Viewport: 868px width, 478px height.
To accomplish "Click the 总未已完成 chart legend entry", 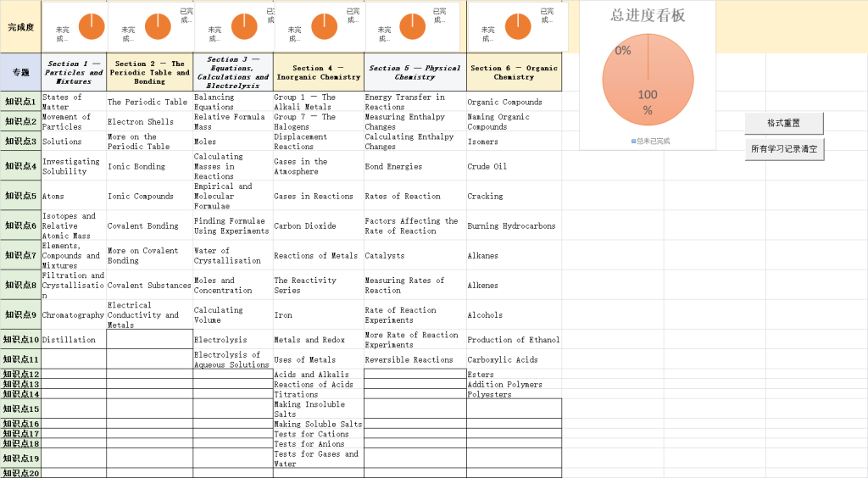I will 650,141.
